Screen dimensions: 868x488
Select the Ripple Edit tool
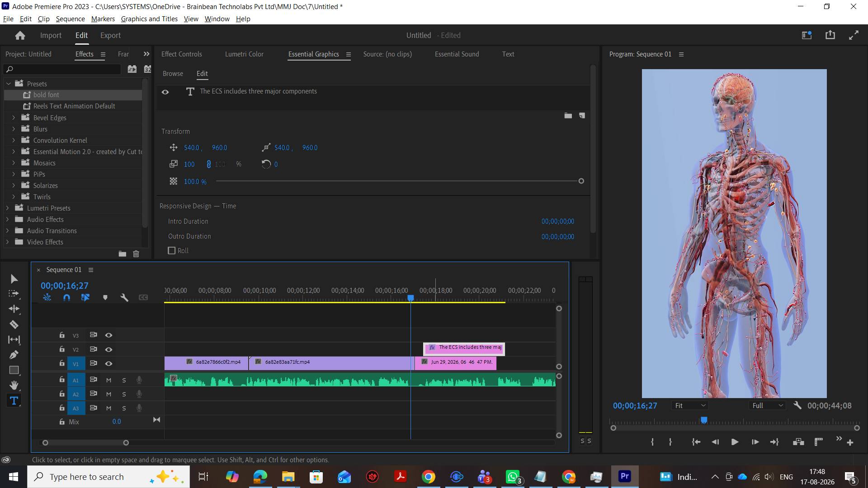14,309
